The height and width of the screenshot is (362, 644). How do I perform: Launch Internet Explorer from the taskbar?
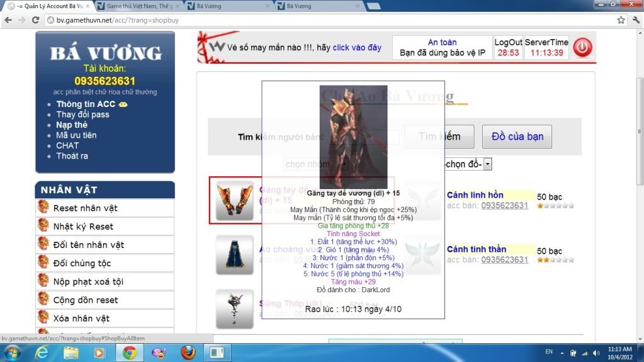point(42,353)
